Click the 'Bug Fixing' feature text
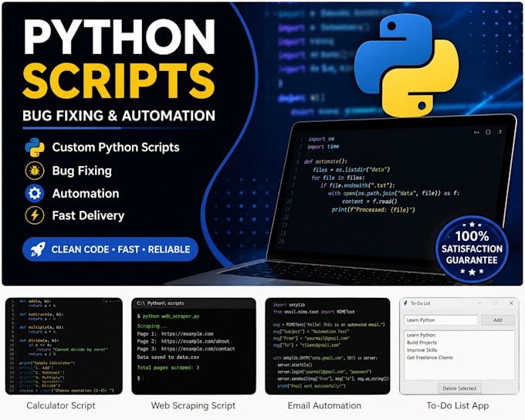 [82, 171]
